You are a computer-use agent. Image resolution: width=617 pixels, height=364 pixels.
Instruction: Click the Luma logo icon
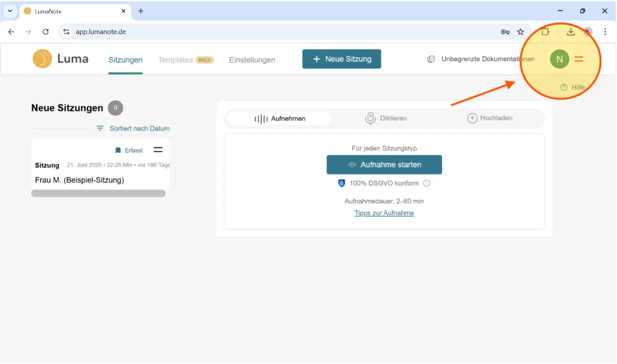pos(42,59)
